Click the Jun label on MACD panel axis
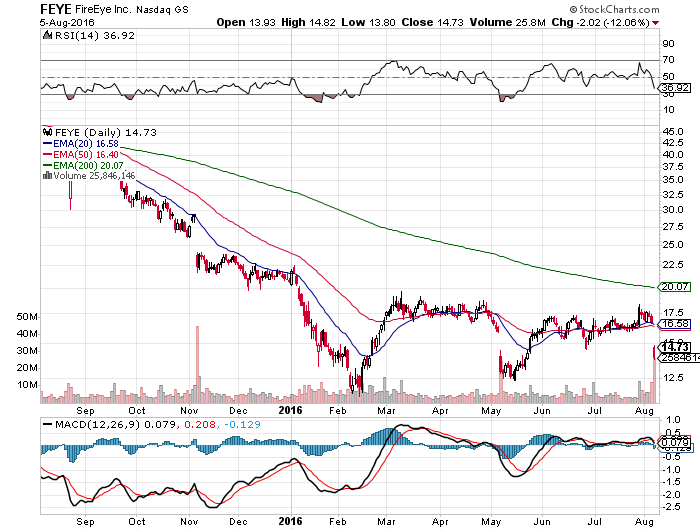 click(542, 522)
